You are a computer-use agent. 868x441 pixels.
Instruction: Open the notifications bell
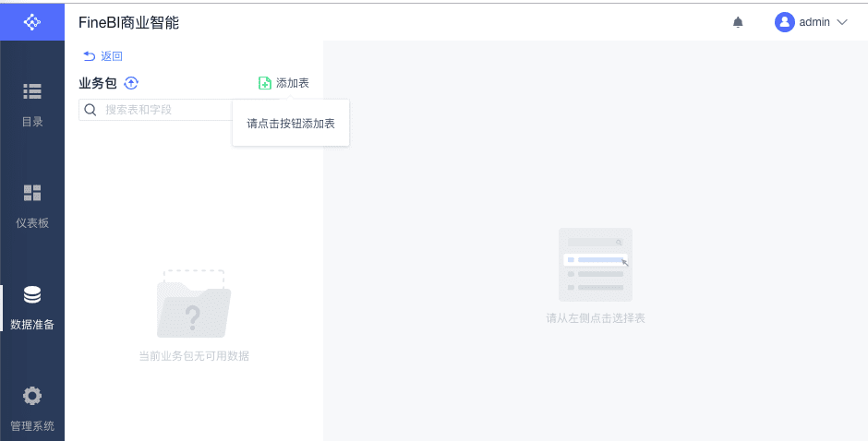tap(738, 22)
